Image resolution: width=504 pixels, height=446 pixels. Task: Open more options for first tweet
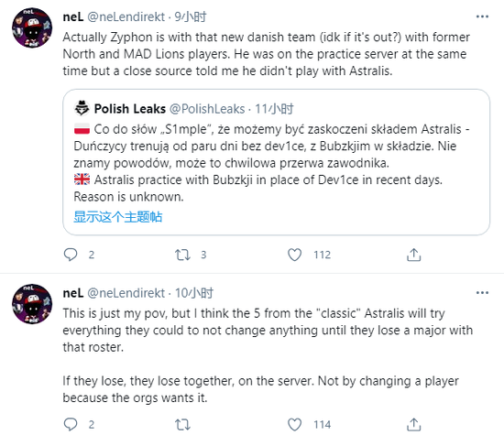tap(482, 16)
